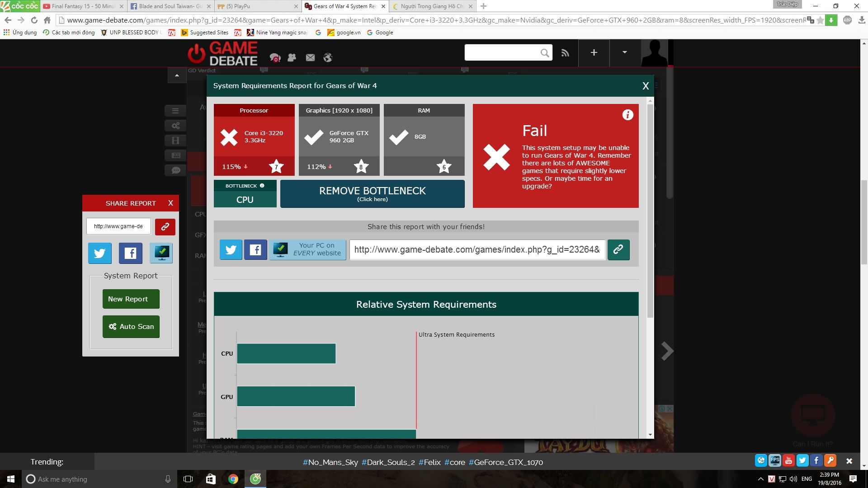Collapse the sidebar using up arrow button
868x488 pixels.
177,75
